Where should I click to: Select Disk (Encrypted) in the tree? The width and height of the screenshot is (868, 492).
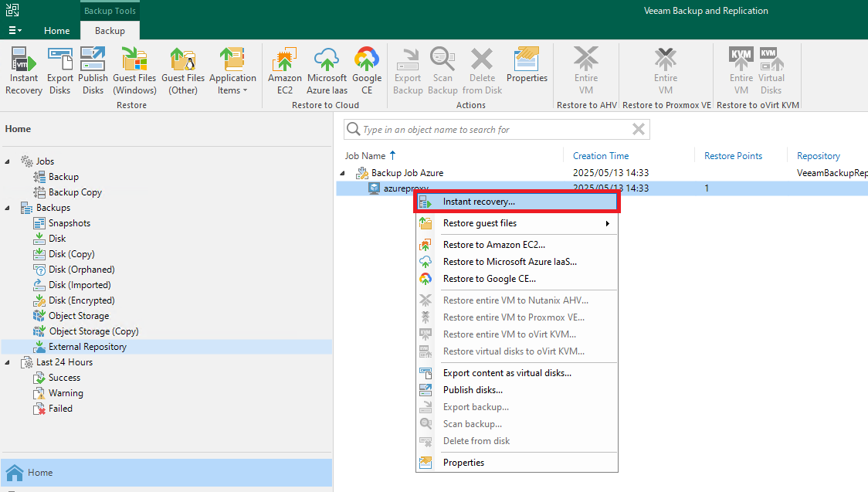[x=81, y=300]
